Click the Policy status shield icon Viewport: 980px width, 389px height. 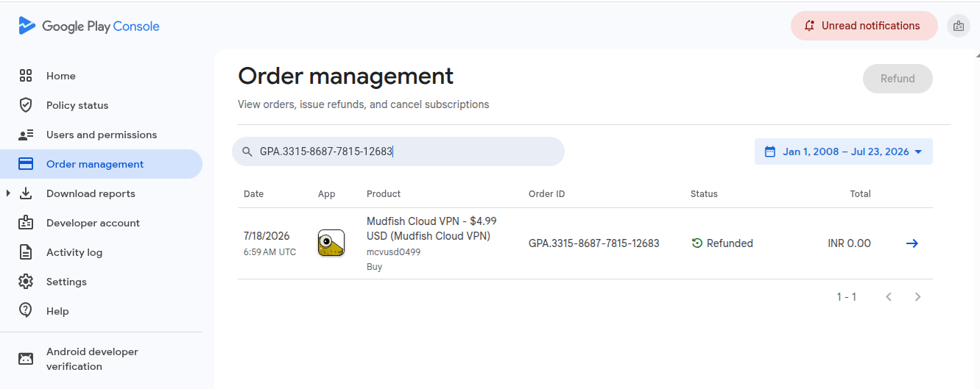click(26, 105)
